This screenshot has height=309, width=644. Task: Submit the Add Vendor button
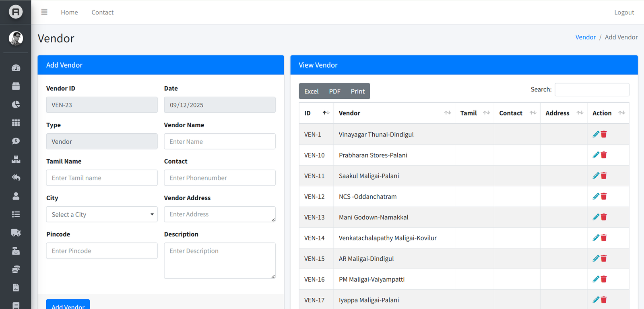coord(68,305)
